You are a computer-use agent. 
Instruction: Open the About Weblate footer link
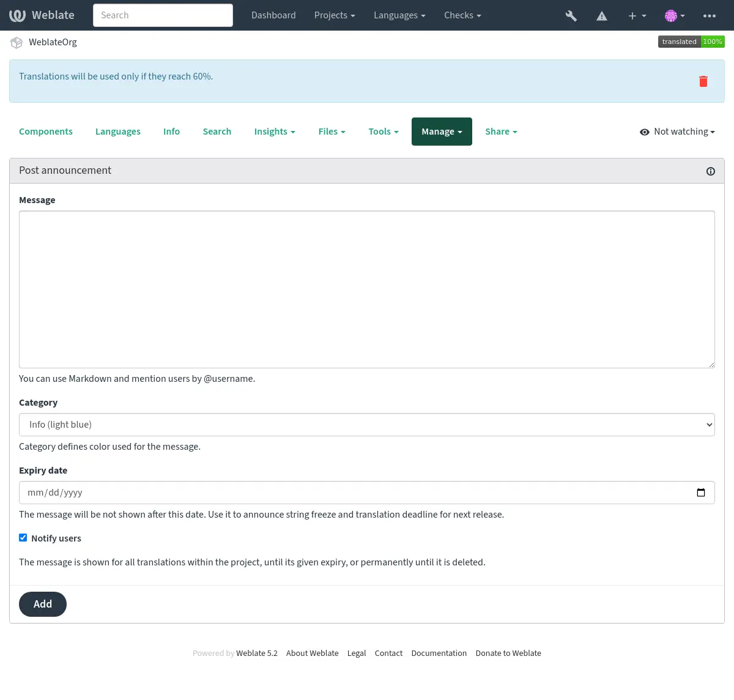point(312,653)
